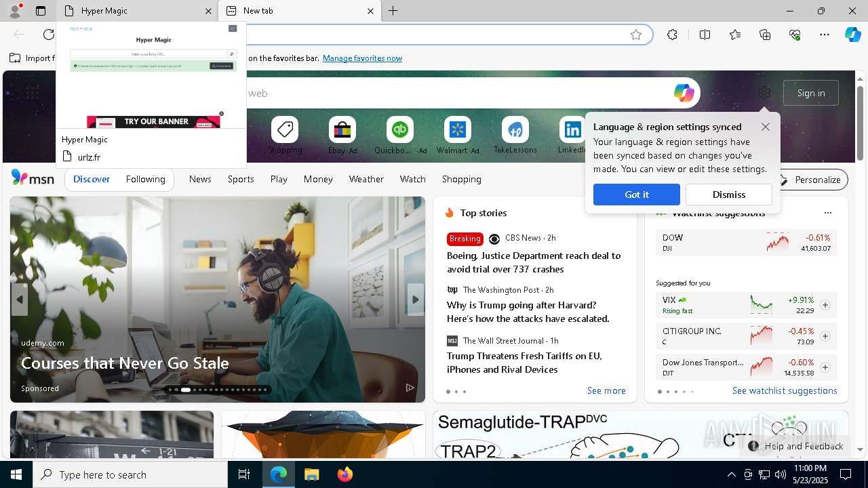
Task: Open Copilot sidebar icon
Action: (x=853, y=35)
